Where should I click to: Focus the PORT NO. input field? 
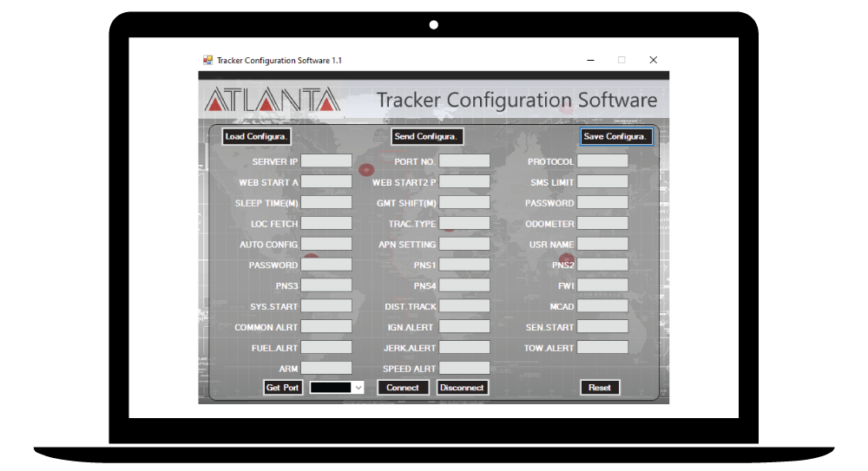coord(464,161)
